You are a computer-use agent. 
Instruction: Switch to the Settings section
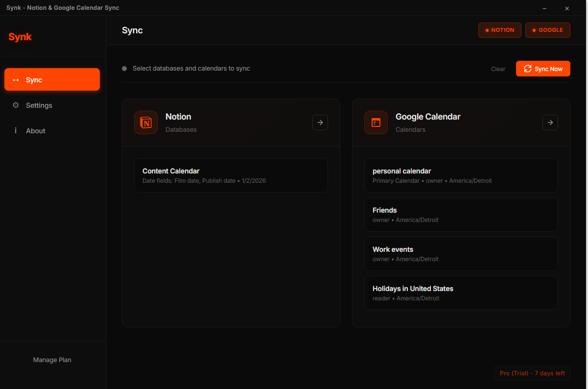point(39,105)
